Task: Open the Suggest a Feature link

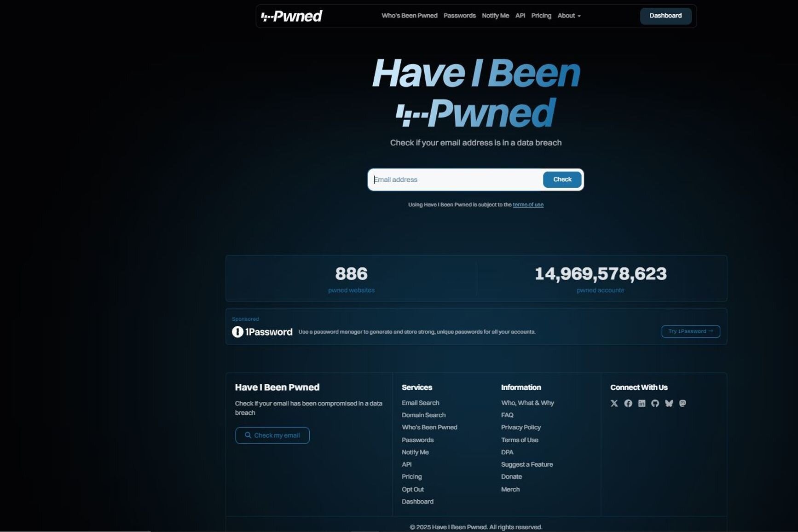Action: 527,464
